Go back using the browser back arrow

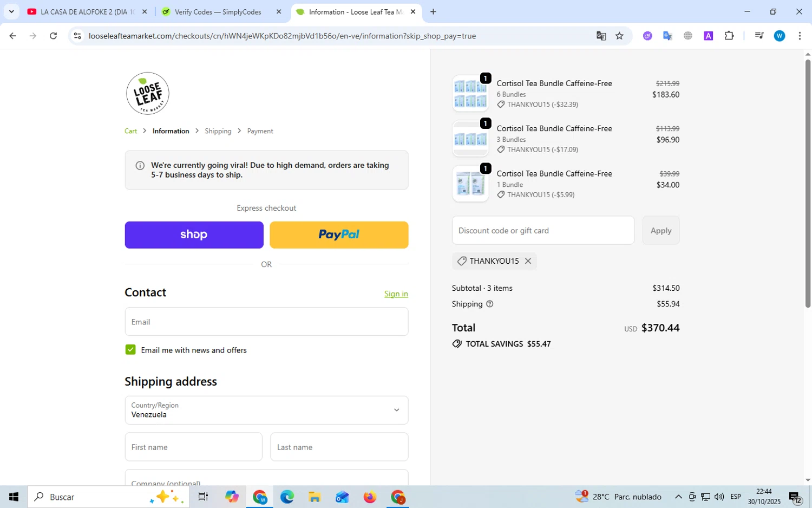pos(12,36)
